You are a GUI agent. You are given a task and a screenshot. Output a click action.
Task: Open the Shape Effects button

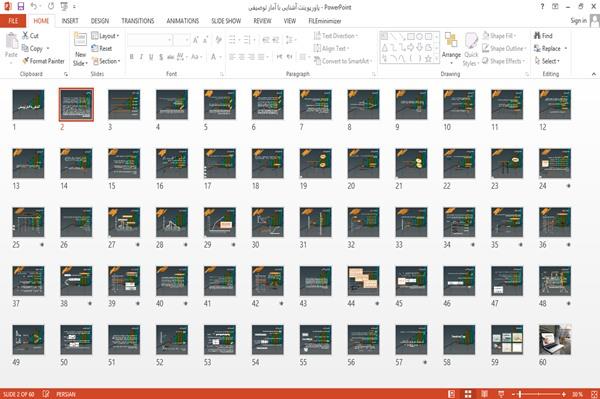503,61
